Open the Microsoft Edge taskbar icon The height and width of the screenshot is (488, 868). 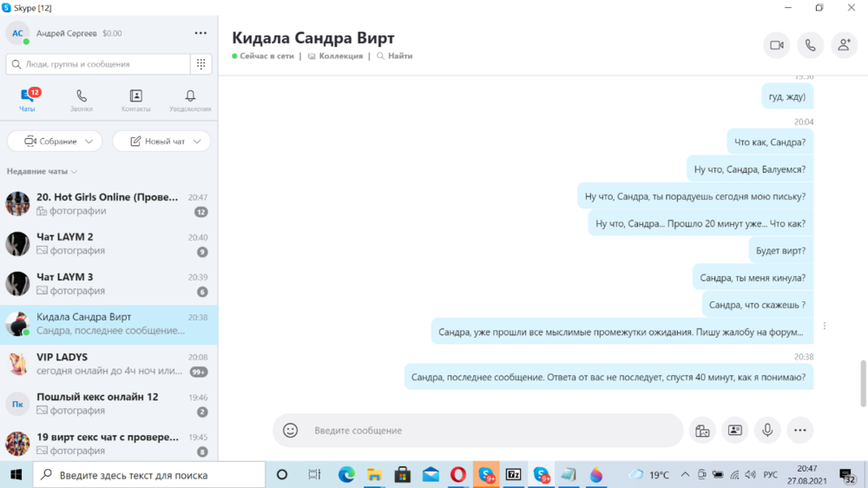click(346, 475)
